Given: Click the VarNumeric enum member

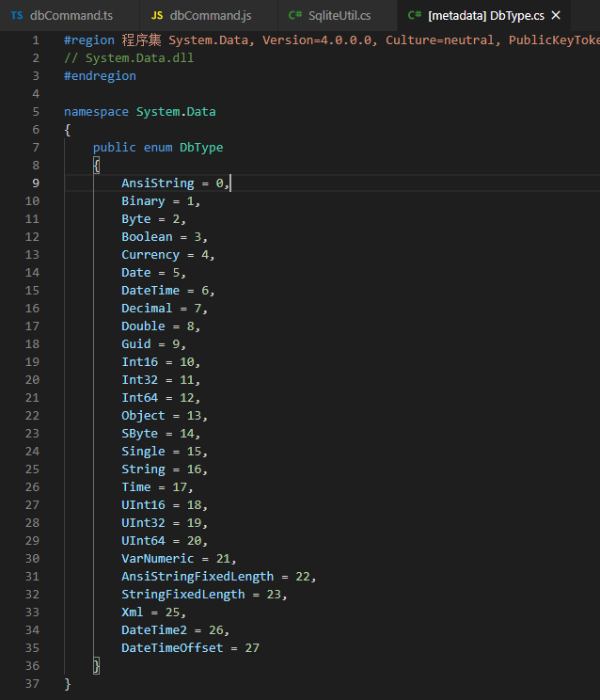Looking at the screenshot, I should coord(158,558).
